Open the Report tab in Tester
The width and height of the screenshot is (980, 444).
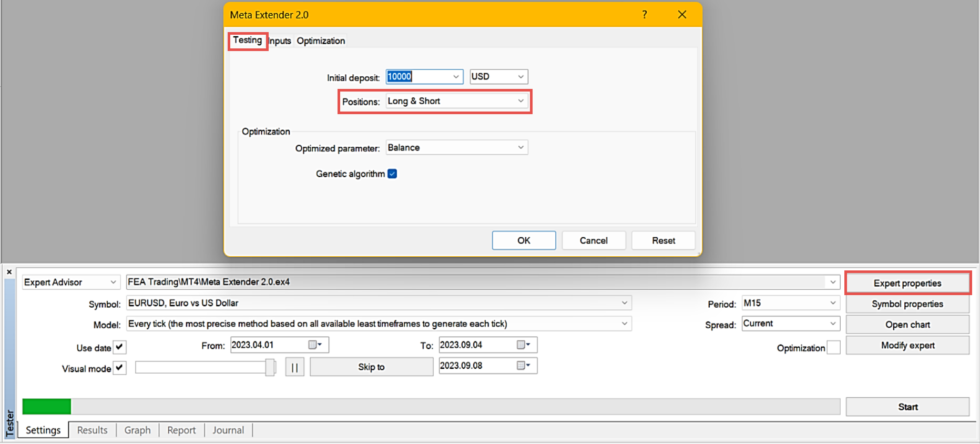point(181,430)
